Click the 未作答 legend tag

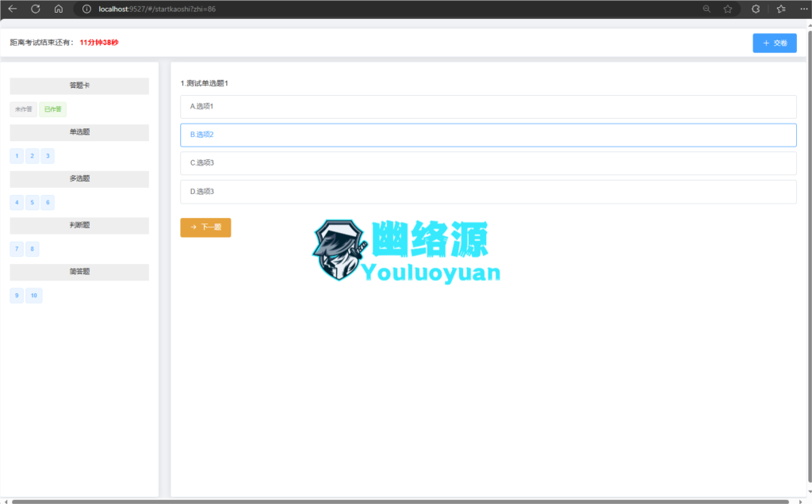point(23,109)
